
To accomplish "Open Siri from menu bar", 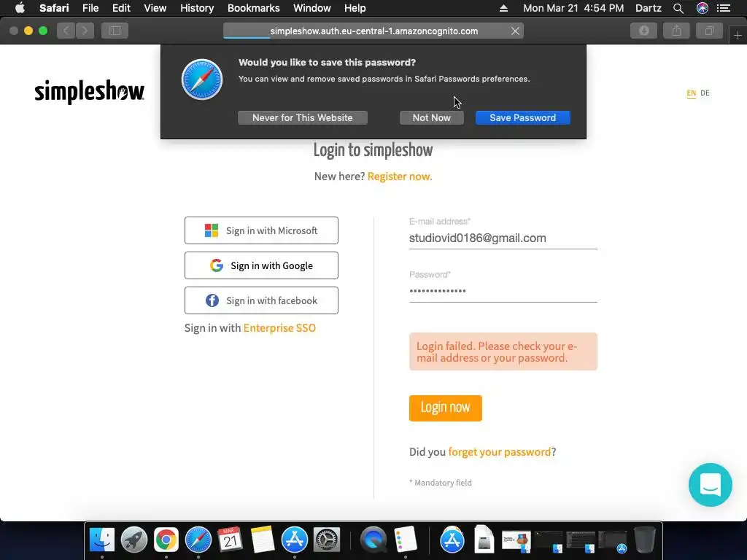I will 703,8.
